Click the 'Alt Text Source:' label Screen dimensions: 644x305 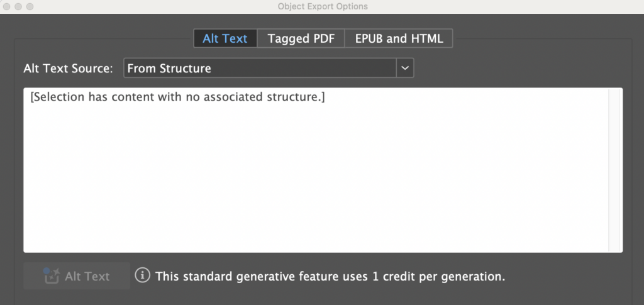(68, 69)
